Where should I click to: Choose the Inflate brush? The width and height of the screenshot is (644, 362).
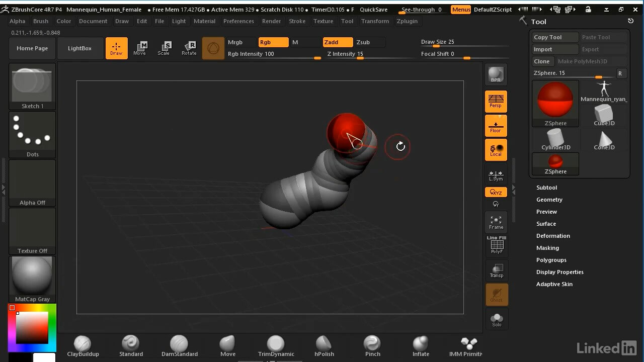pyautogui.click(x=421, y=346)
